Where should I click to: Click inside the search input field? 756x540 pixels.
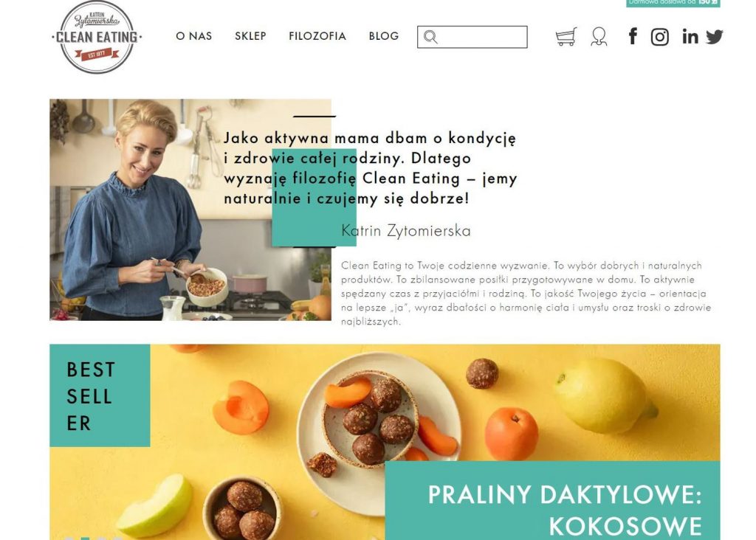tap(472, 37)
